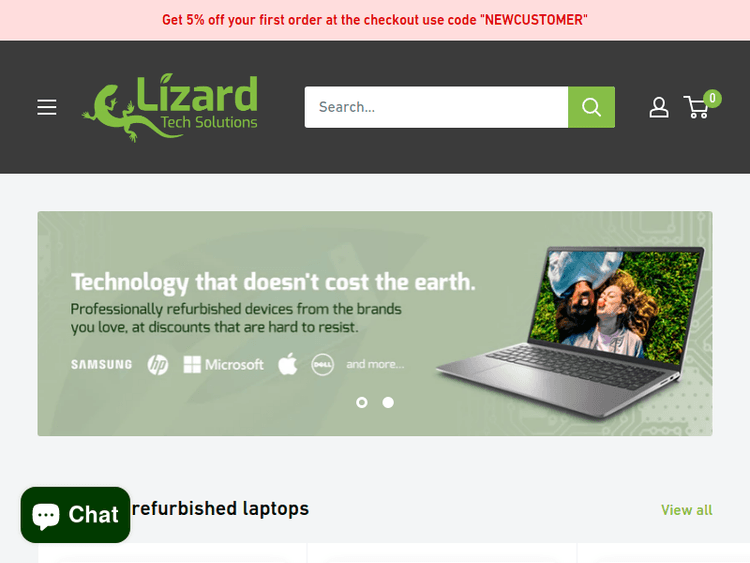Click "Technology that doesn't cost the earth" headline
Screen dimensions: 750x563
[x=273, y=282]
